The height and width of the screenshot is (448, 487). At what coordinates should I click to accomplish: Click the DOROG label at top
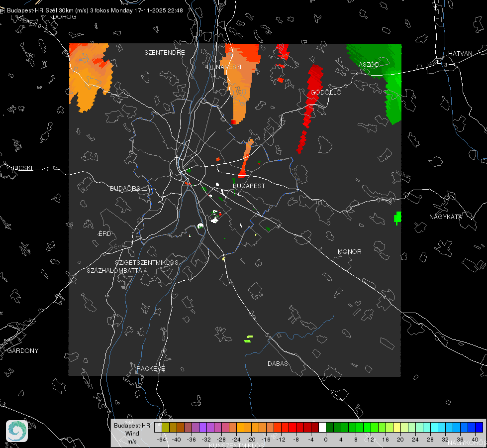click(x=65, y=17)
